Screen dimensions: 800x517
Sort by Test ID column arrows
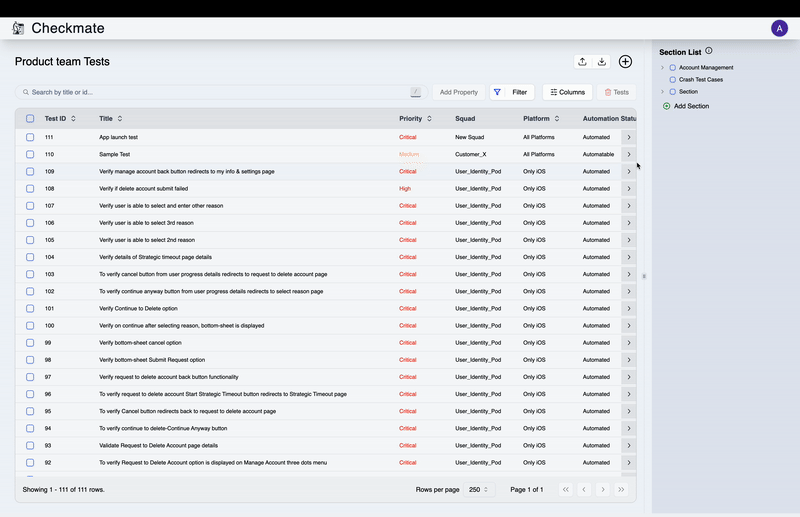coord(73,119)
